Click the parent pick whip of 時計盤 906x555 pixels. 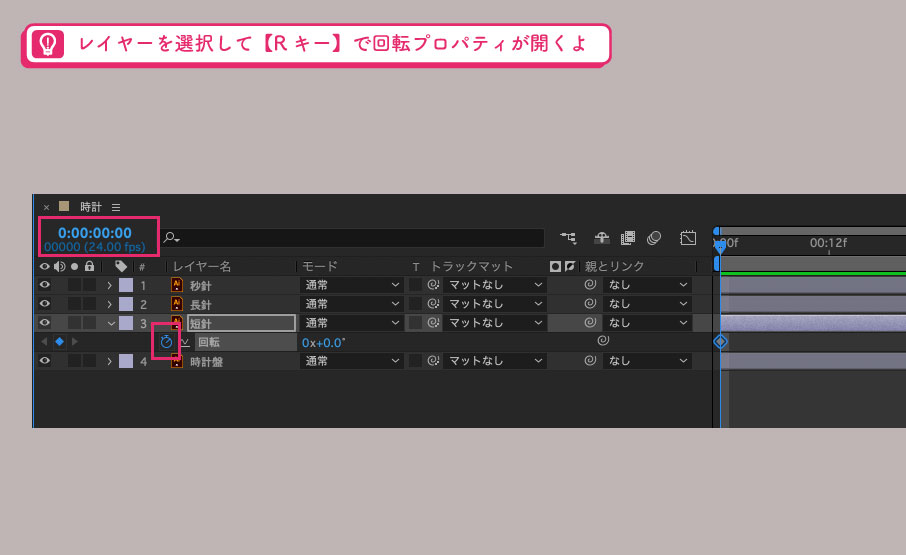point(590,360)
